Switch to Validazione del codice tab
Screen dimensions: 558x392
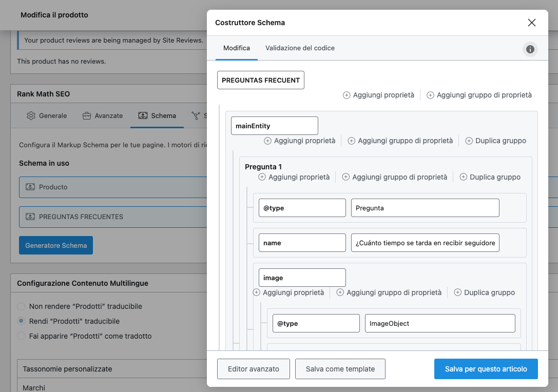300,48
